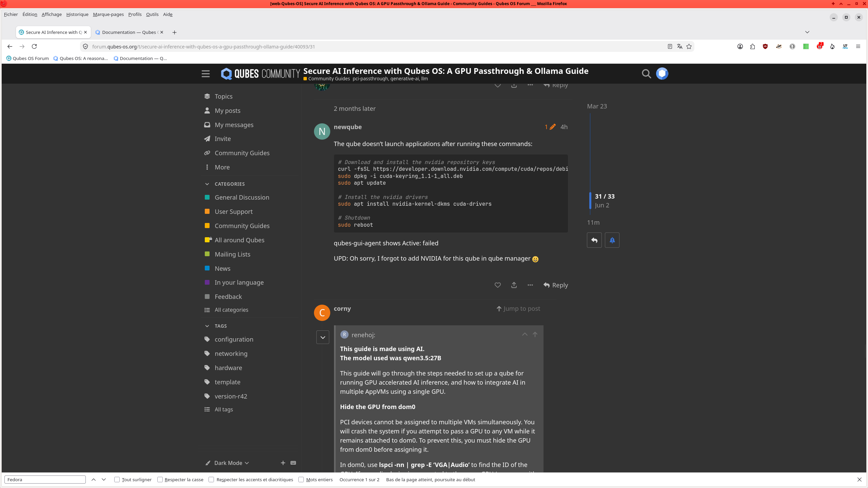This screenshot has height=488, width=868.
Task: Toggle the Mots entiers checkbox
Action: 301,480
